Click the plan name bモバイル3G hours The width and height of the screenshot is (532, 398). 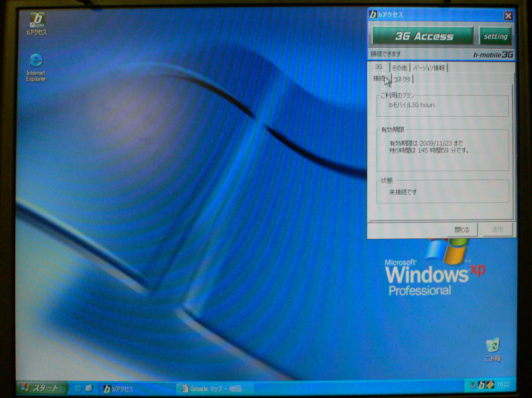[412, 105]
